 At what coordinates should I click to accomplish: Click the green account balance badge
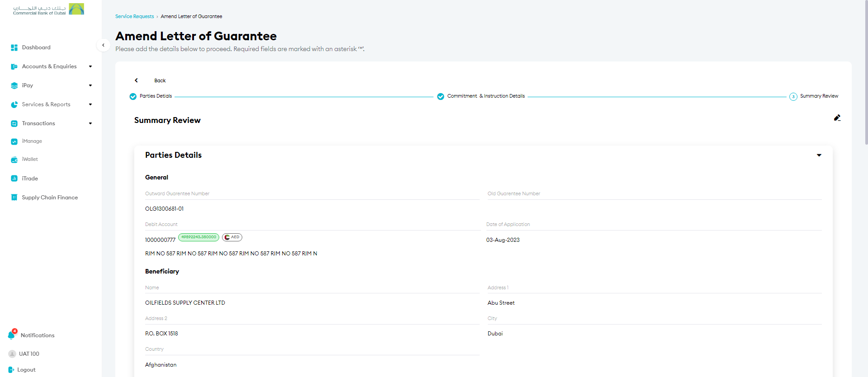[199, 237]
